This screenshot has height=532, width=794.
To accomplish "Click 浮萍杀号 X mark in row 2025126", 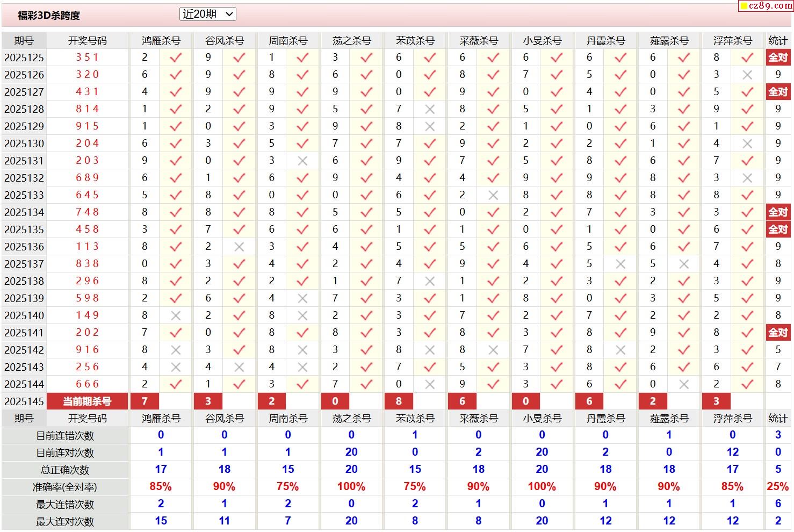I will (747, 75).
